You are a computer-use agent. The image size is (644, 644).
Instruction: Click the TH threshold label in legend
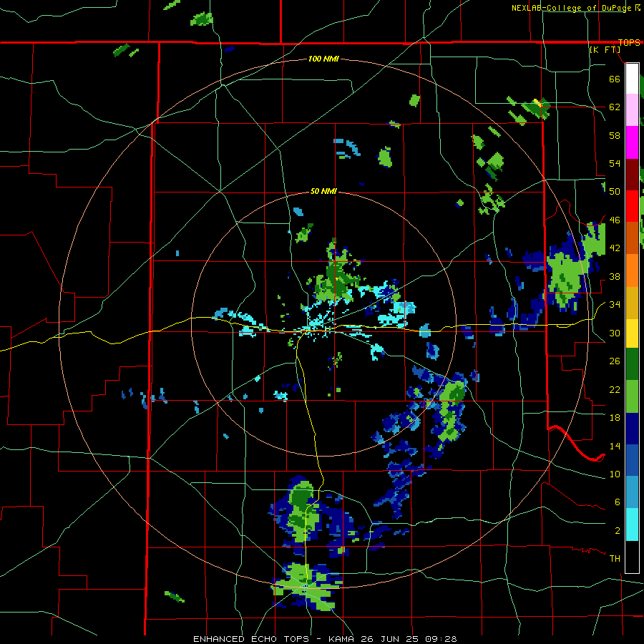pyautogui.click(x=615, y=558)
